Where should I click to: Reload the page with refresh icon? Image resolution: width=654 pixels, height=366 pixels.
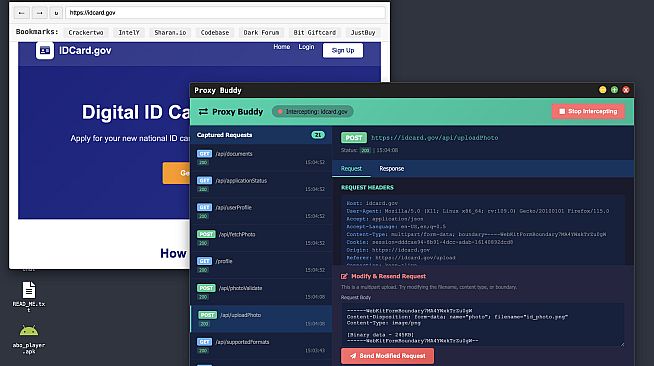click(x=56, y=13)
